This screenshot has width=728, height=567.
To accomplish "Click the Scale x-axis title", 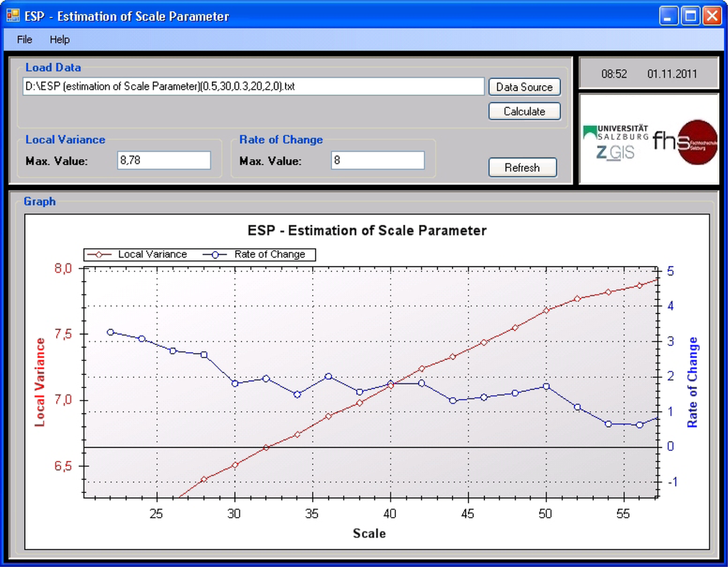I will coord(369,534).
